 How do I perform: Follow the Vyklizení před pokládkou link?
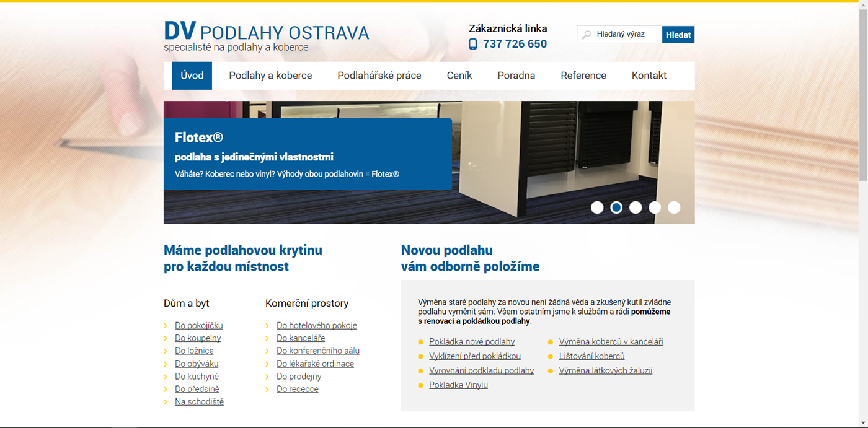click(475, 356)
